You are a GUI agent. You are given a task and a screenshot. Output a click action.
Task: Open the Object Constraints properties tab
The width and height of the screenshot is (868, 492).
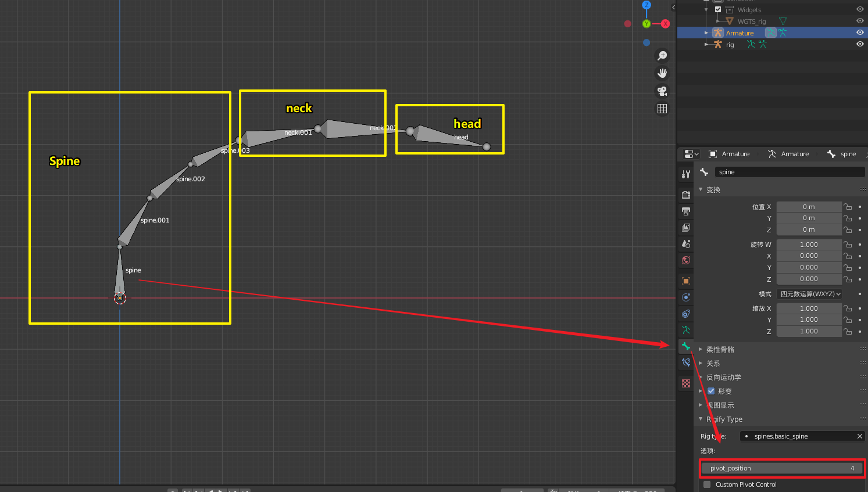point(686,313)
